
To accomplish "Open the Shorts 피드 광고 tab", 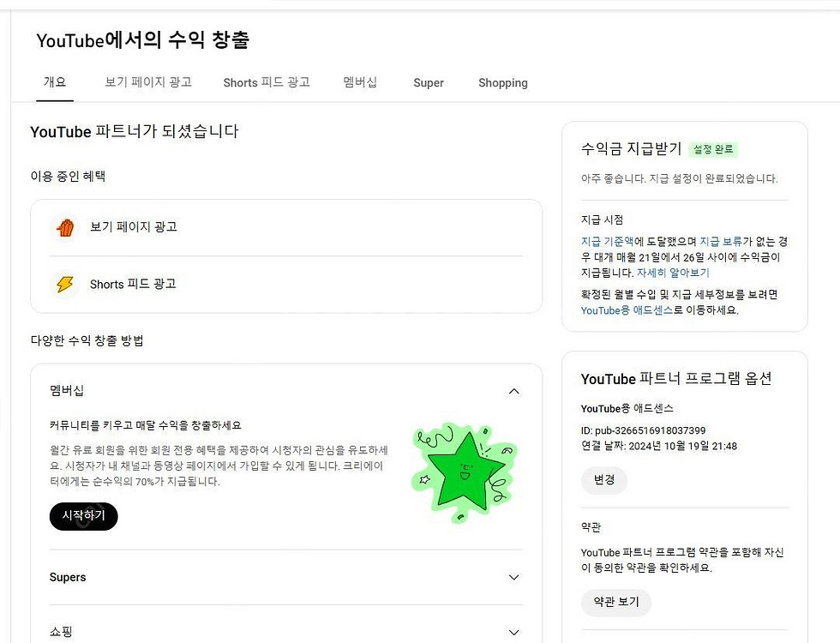I will click(267, 82).
